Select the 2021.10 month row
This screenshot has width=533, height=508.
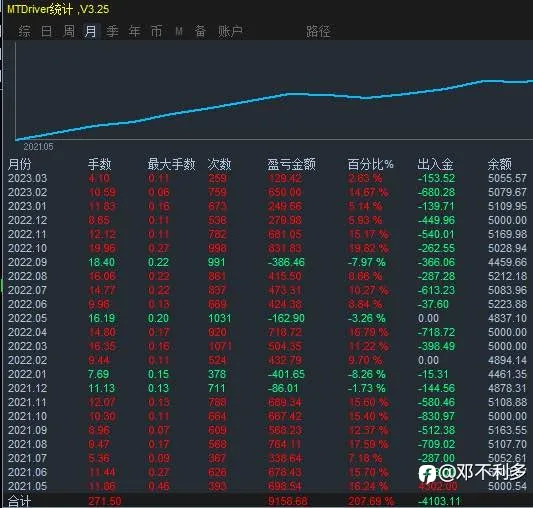267,416
